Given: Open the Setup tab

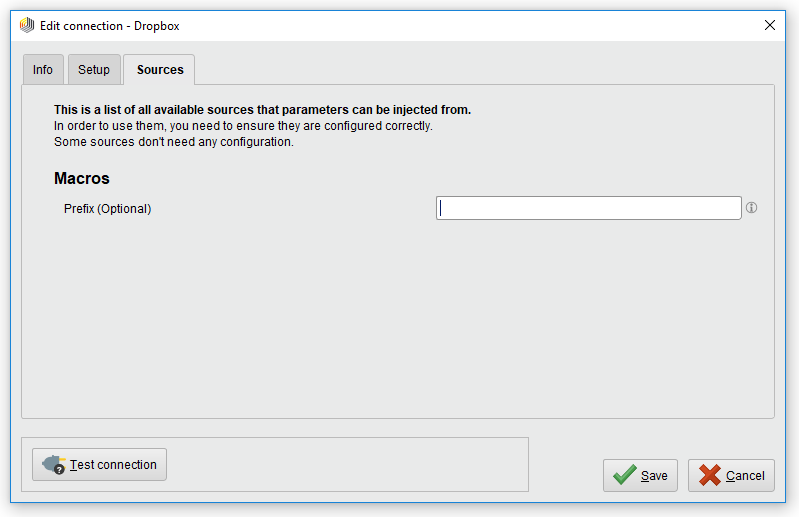Looking at the screenshot, I should (x=94, y=70).
